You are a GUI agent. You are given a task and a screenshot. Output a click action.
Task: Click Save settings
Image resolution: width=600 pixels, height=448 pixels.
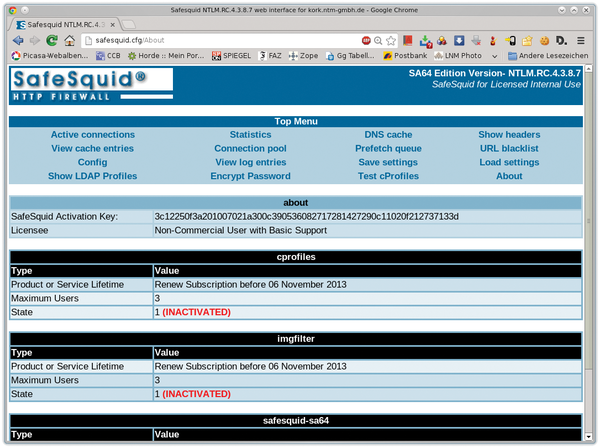[388, 162]
